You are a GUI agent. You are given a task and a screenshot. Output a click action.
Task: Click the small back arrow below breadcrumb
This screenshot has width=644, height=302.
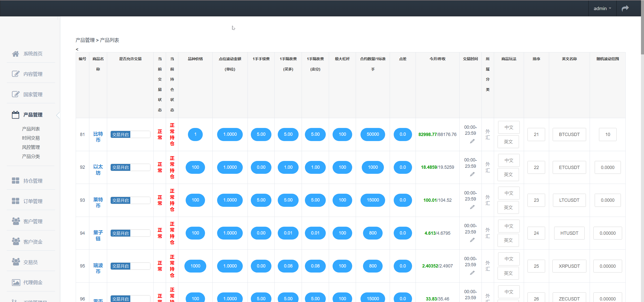(x=77, y=49)
